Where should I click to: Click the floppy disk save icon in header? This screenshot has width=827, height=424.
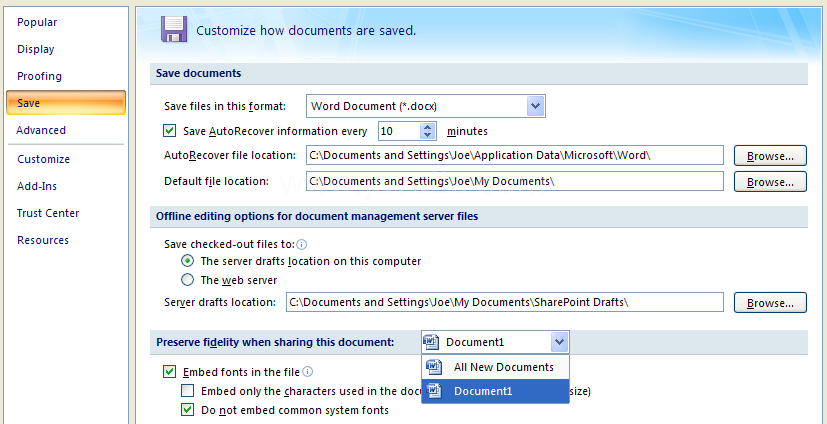click(x=174, y=29)
